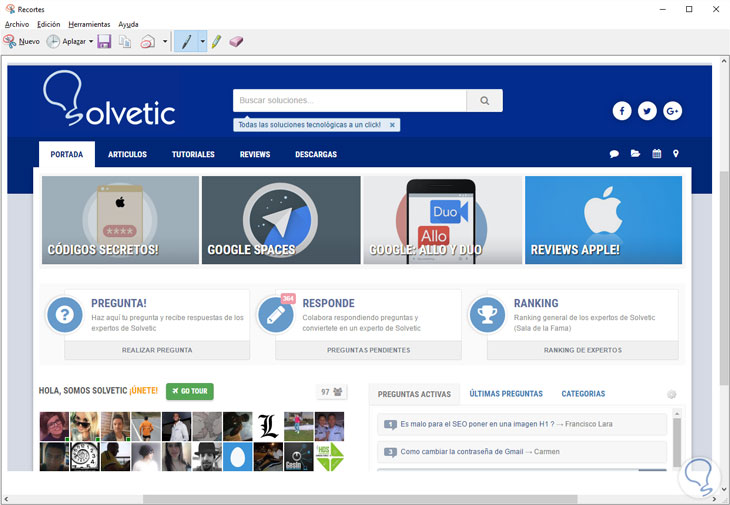Open the Archivo menu
Image resolution: width=730 pixels, height=505 pixels.
tap(17, 24)
